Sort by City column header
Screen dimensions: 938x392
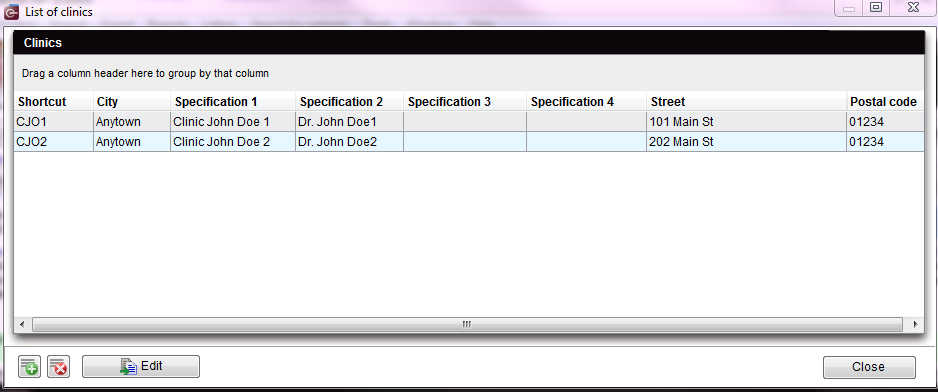(x=132, y=102)
